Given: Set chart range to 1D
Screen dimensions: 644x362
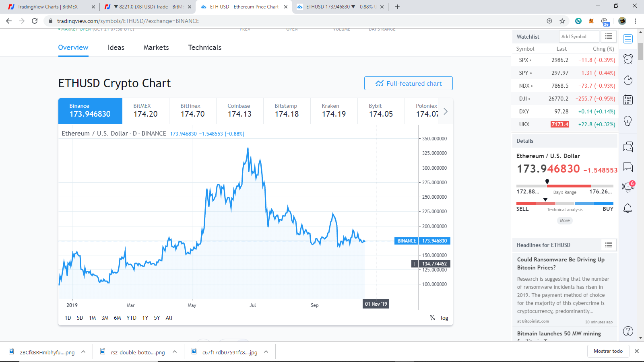Looking at the screenshot, I should point(68,318).
